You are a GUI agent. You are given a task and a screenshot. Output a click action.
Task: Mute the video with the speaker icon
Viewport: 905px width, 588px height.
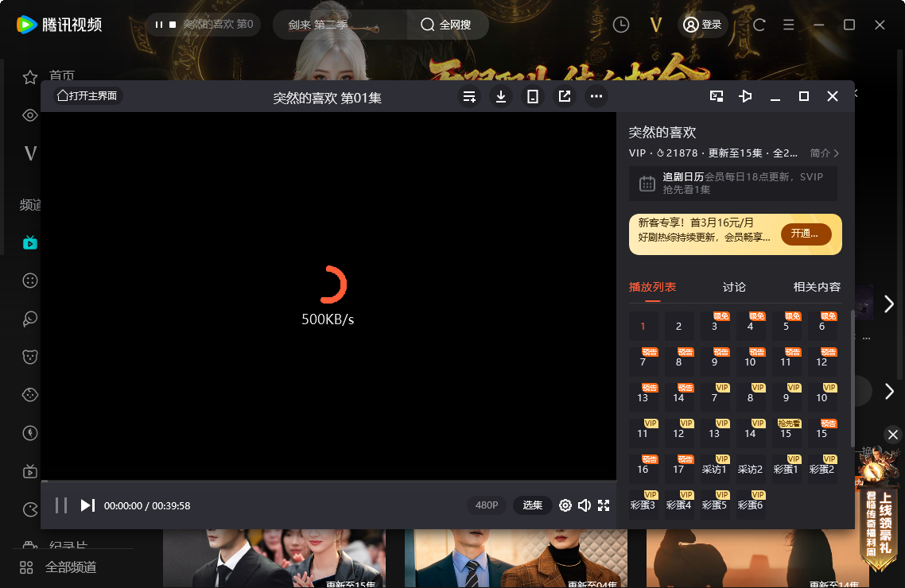(585, 505)
